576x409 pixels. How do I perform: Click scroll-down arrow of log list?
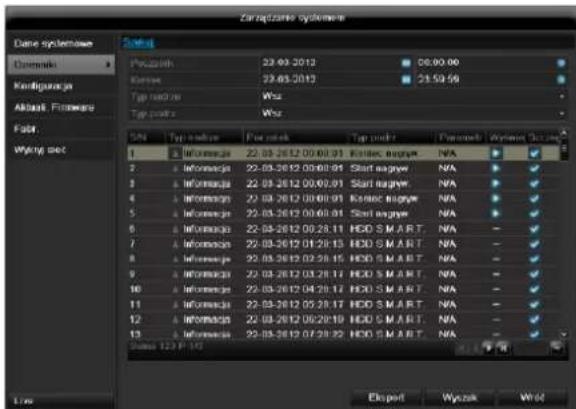[x=564, y=334]
